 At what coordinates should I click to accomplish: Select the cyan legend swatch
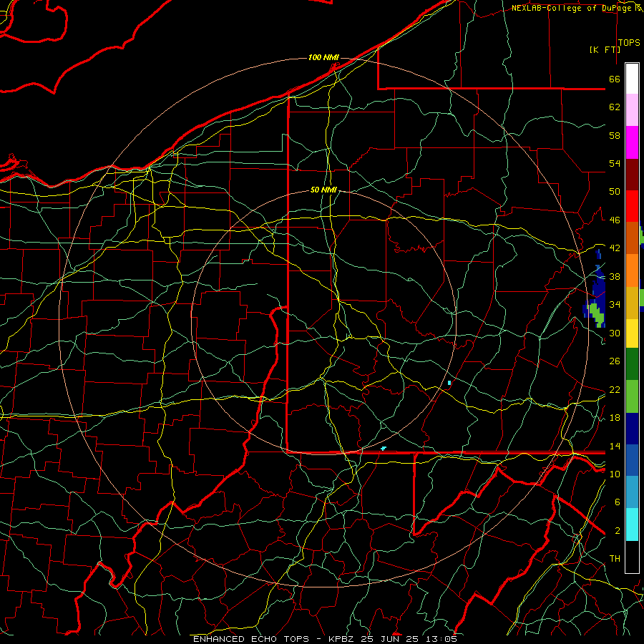[x=632, y=525]
